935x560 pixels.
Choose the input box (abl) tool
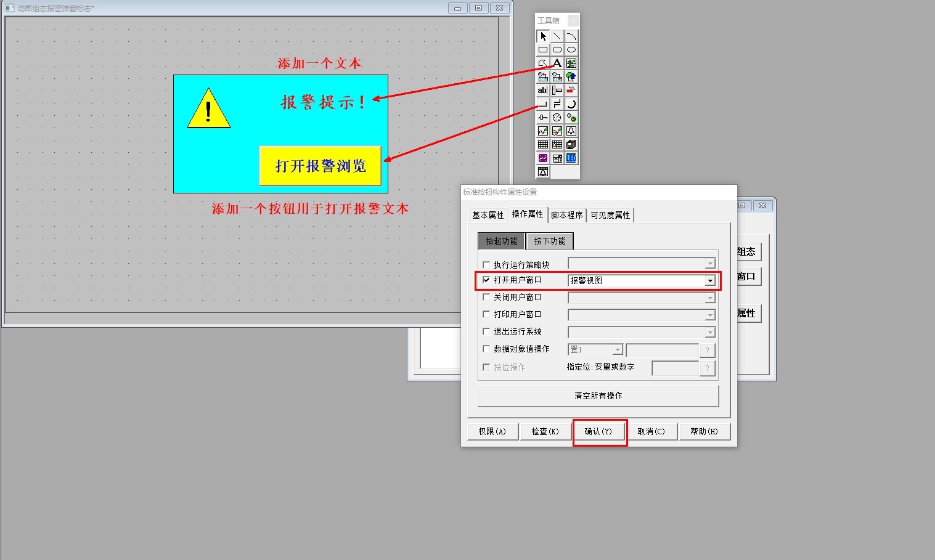coord(543,90)
